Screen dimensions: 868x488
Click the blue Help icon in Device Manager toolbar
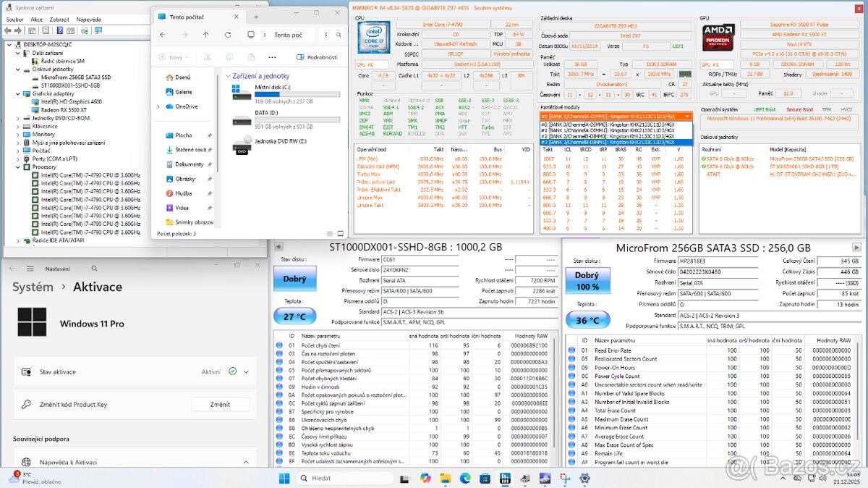(x=60, y=31)
